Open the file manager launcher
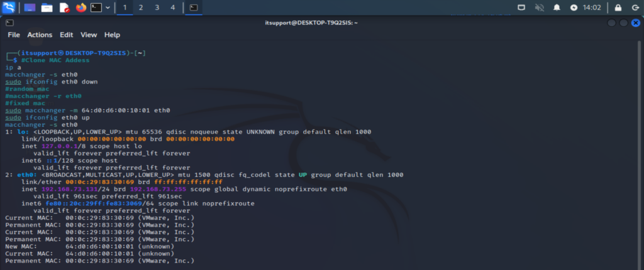The width and height of the screenshot is (644, 270). pos(47,8)
